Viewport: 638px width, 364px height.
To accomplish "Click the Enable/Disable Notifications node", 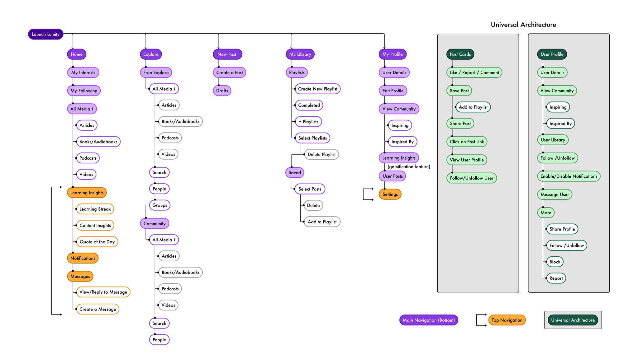I will [x=569, y=176].
